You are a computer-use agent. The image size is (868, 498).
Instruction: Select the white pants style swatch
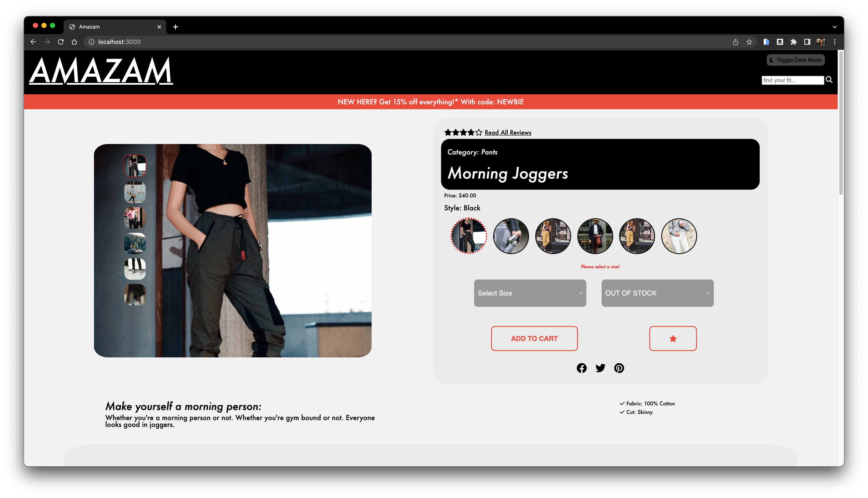679,236
